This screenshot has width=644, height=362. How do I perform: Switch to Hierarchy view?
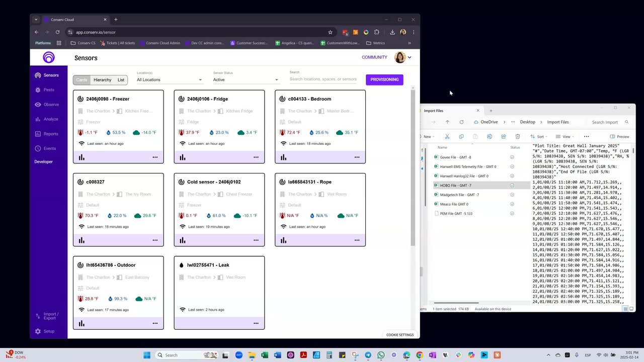click(x=102, y=80)
